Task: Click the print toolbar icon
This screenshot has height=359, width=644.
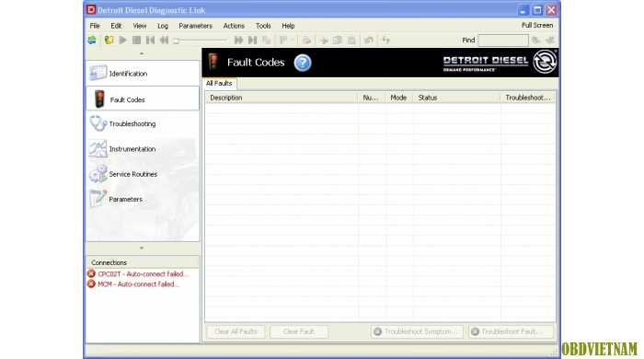Action: pyautogui.click(x=306, y=41)
